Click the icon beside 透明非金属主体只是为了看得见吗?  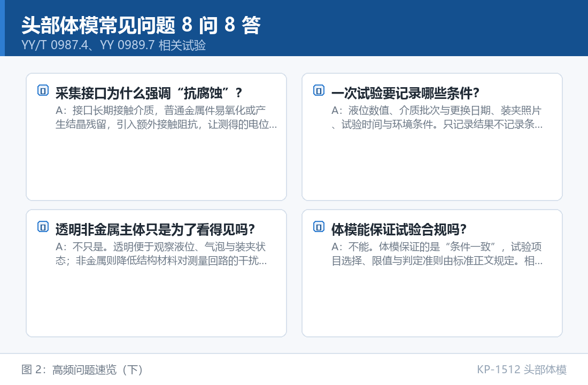pos(43,227)
